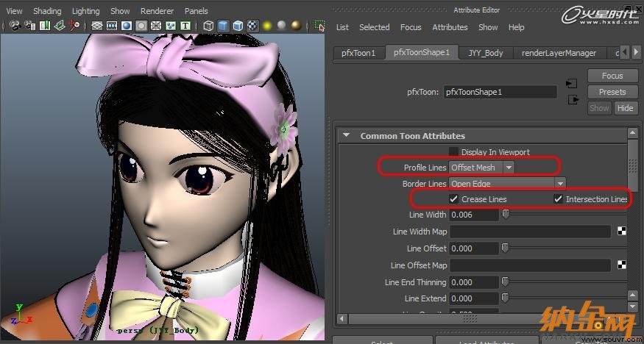Image resolution: width=644 pixels, height=344 pixels.
Task: Enable Display In Viewport checkbox
Action: click(453, 151)
